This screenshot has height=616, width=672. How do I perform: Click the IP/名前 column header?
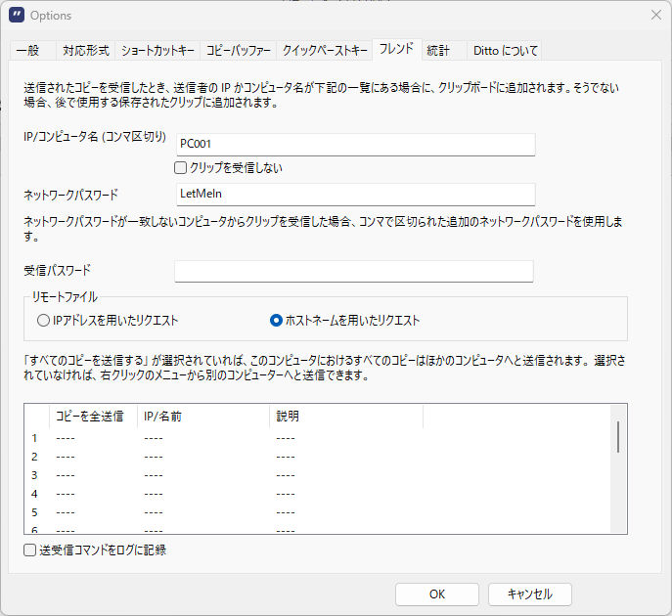tap(203, 416)
